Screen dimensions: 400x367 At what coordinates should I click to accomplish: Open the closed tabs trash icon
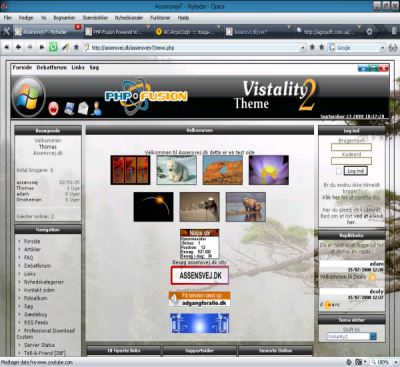coord(394,32)
